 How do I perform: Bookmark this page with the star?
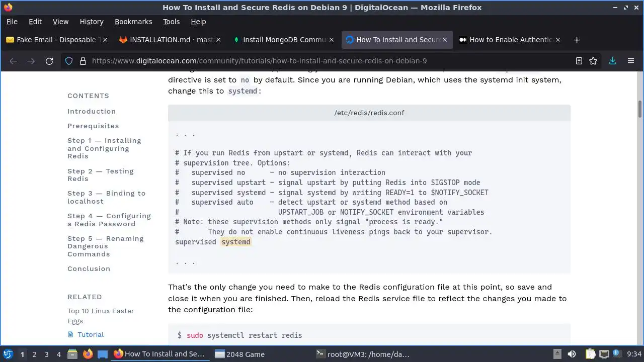(593, 61)
